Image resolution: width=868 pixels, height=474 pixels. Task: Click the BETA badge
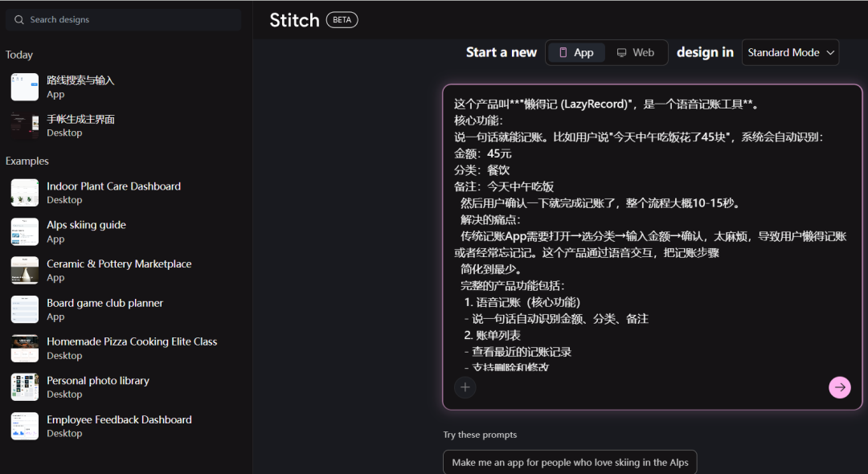342,20
